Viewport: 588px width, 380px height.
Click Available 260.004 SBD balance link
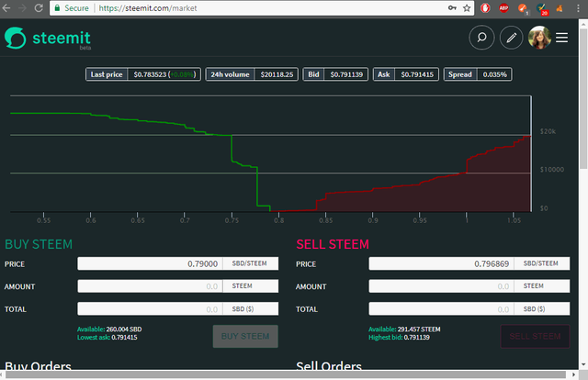point(109,329)
